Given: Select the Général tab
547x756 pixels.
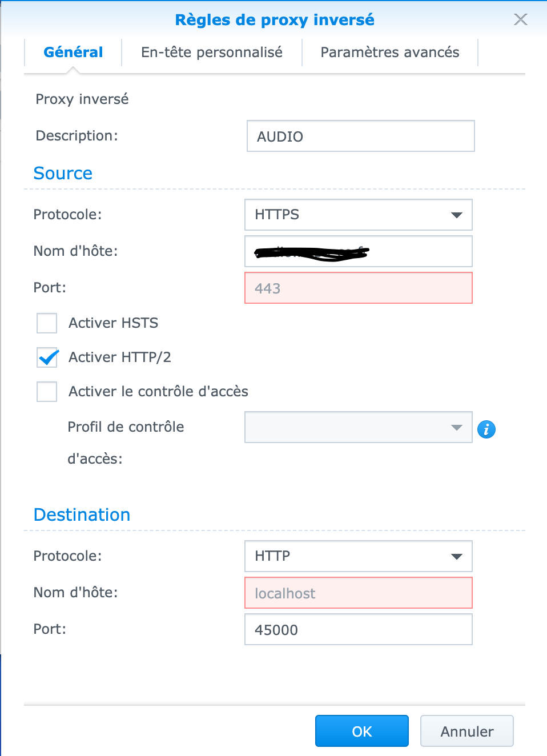Looking at the screenshot, I should (73, 53).
